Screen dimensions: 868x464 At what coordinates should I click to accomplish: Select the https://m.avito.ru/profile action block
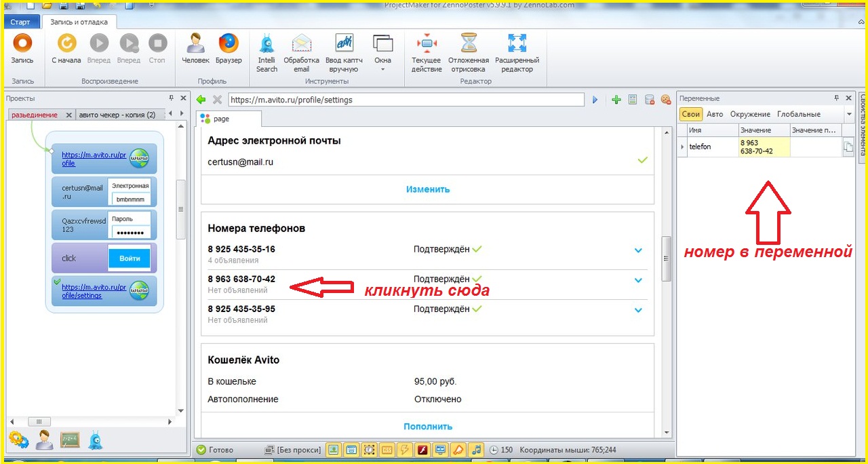coord(104,159)
